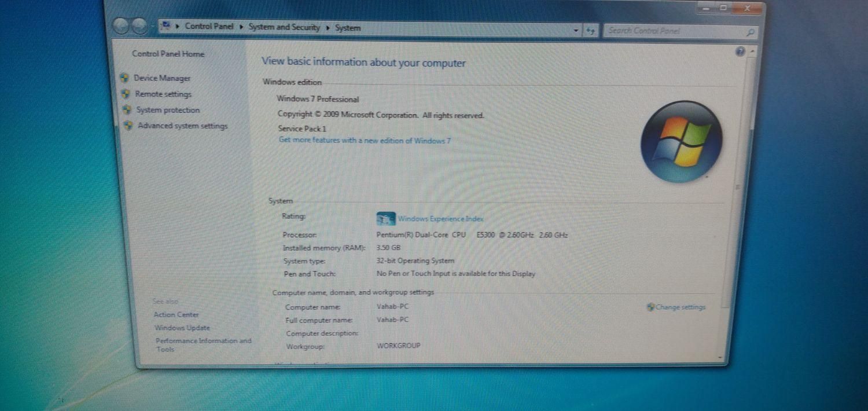Click the WORKGROUP value
The image size is (868, 411).
click(x=398, y=346)
